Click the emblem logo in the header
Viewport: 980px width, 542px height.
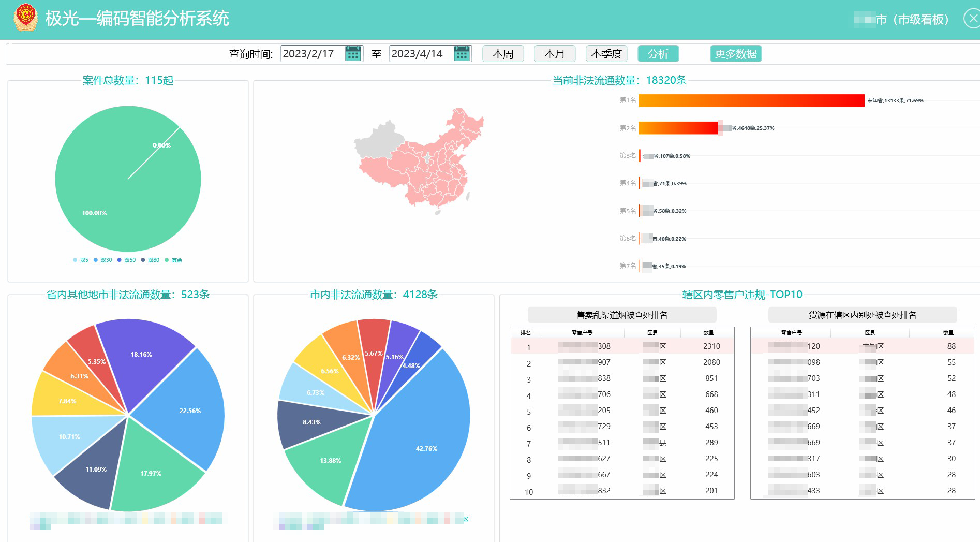[x=25, y=18]
